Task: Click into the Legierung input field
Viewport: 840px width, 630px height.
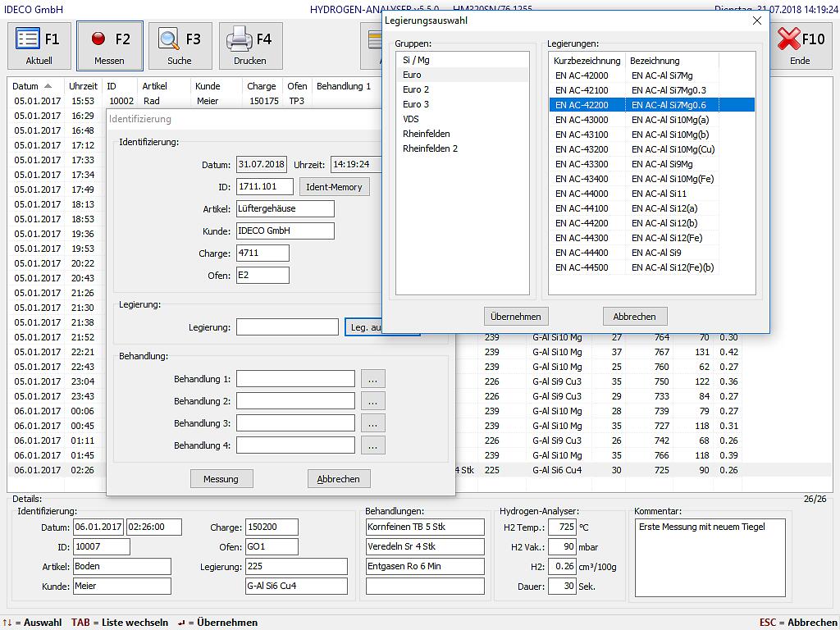Action: click(287, 327)
